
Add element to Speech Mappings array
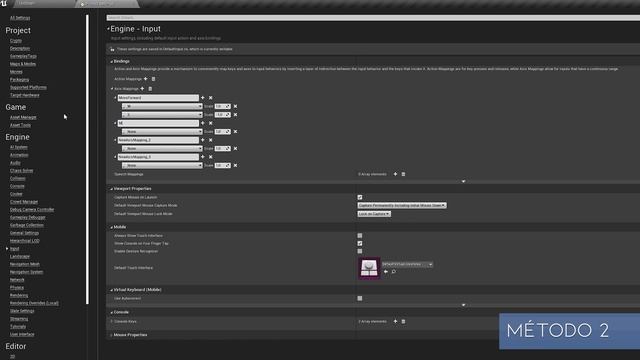(x=395, y=174)
